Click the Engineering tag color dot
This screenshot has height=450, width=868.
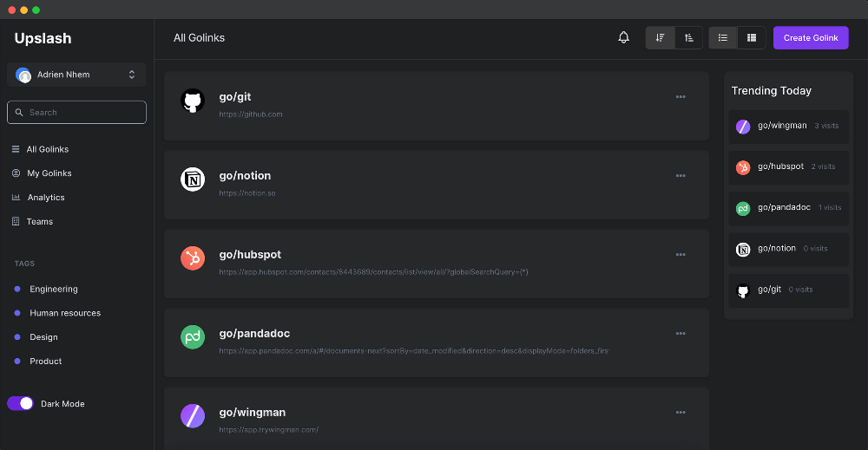17,289
